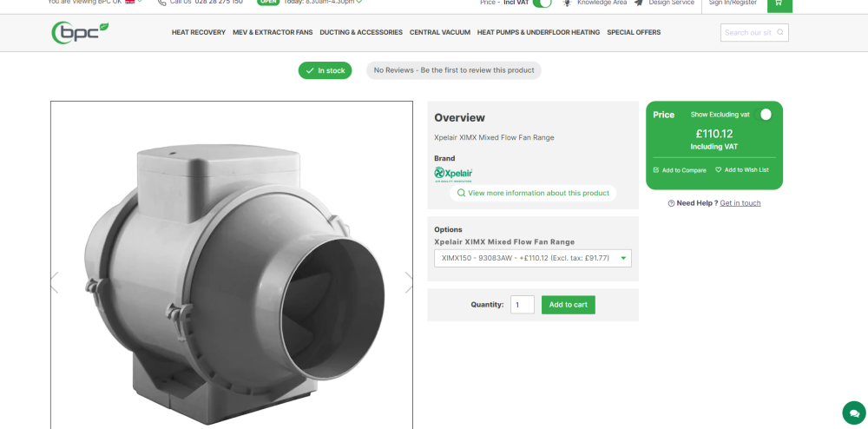868x429 pixels.
Task: Open MEV & Extractor Fans menu
Action: click(x=273, y=33)
